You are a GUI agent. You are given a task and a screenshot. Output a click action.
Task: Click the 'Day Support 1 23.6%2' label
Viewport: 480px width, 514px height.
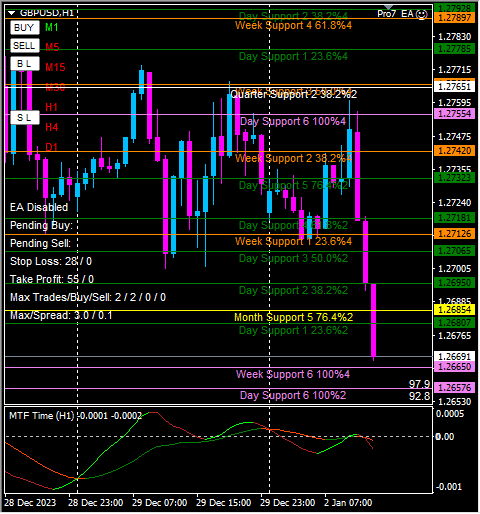(x=293, y=330)
